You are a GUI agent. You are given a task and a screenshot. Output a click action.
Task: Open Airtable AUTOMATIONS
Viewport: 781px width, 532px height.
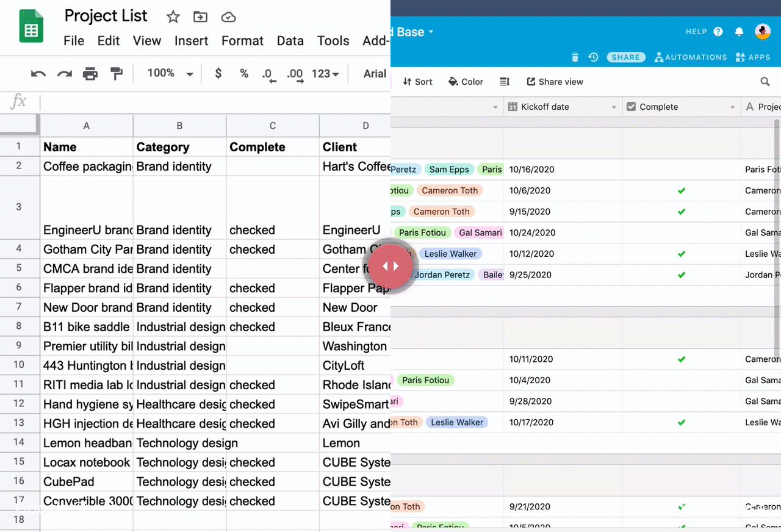(x=691, y=57)
